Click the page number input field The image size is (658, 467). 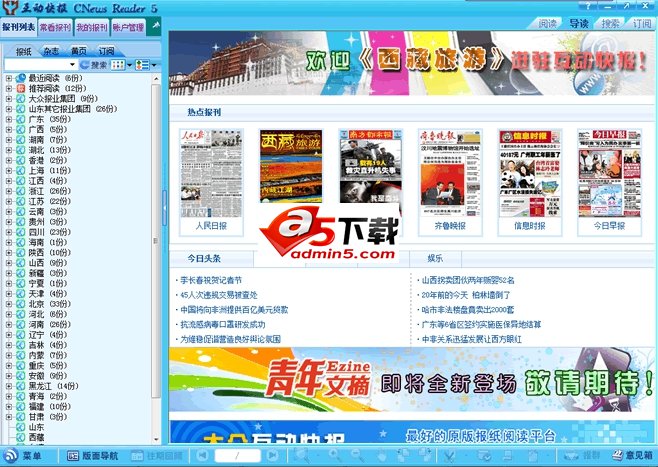238,456
